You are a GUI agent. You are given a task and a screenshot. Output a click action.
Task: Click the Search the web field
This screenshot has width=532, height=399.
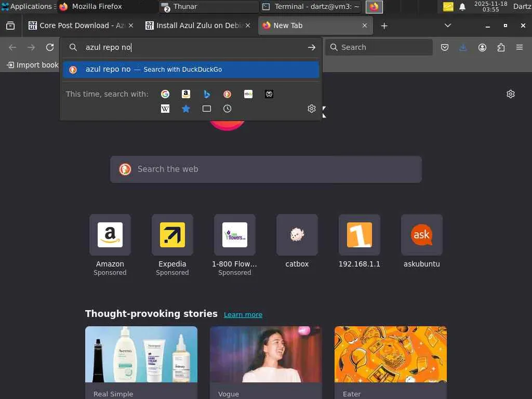266,169
